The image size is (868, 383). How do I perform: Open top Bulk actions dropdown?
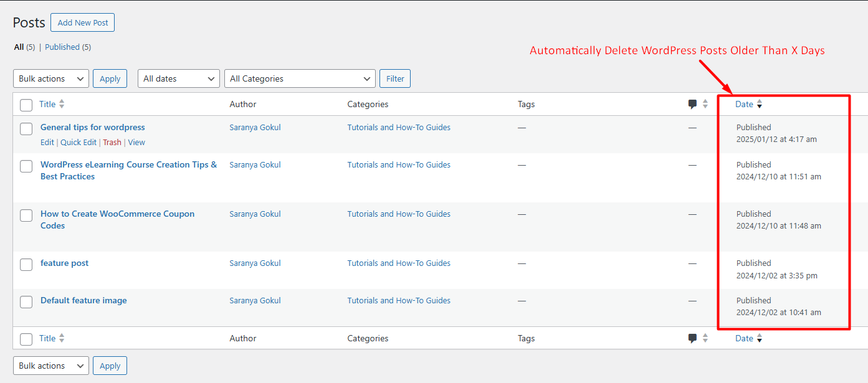[x=51, y=78]
